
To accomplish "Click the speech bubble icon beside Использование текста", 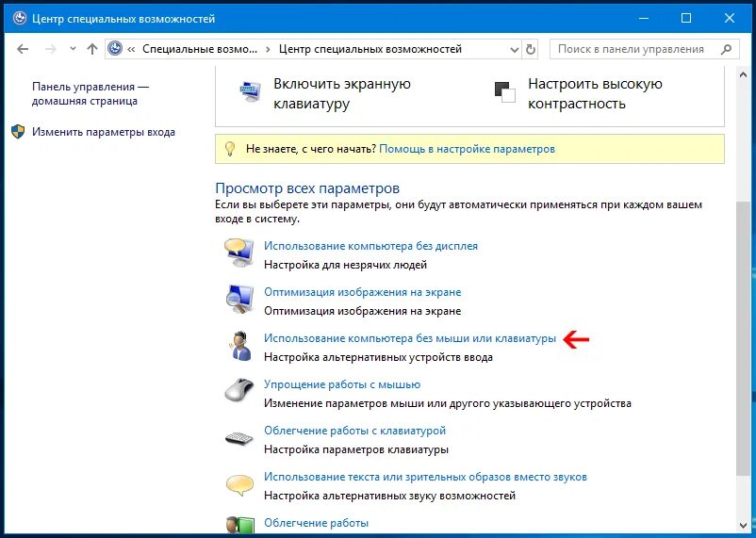I will tap(239, 484).
